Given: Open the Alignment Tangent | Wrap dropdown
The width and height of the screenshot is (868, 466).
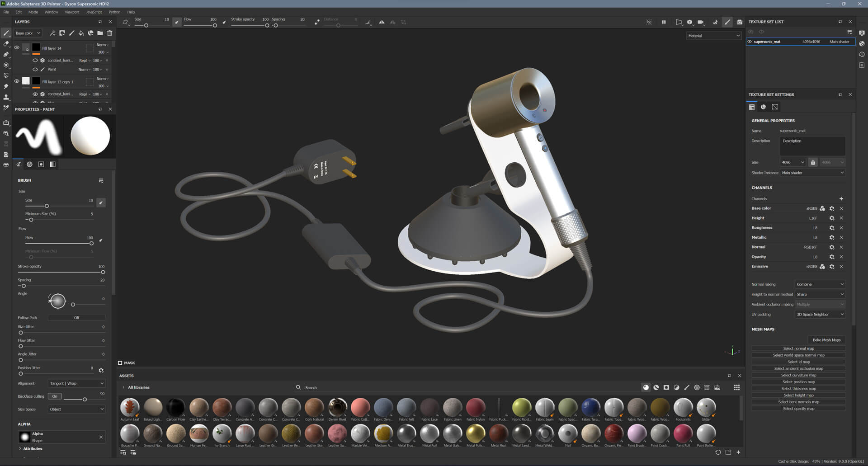Looking at the screenshot, I should click(76, 383).
